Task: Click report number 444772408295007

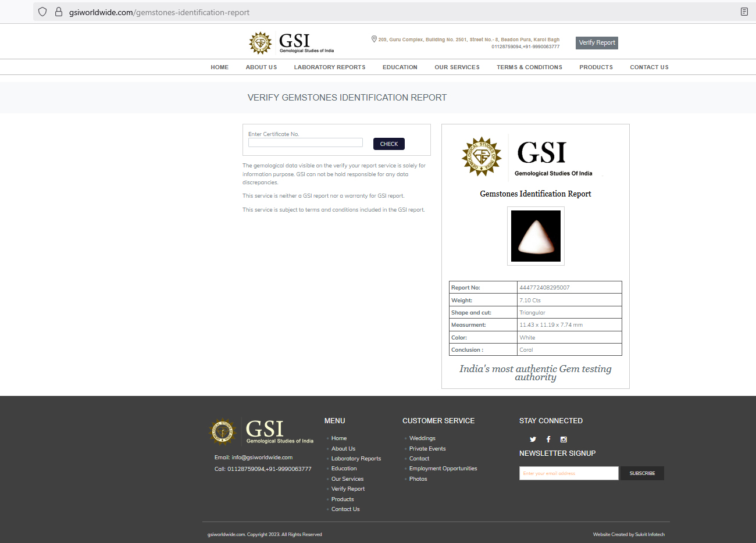Action: click(544, 288)
